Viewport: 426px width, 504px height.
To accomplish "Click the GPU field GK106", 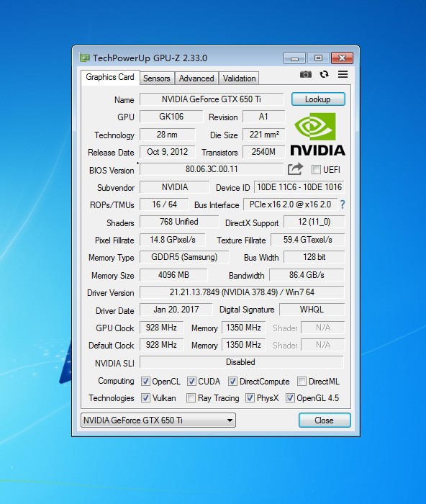I will (171, 117).
